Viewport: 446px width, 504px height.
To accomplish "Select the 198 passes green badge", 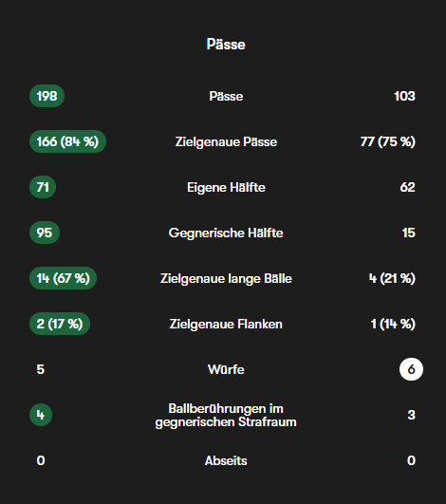I will (46, 96).
